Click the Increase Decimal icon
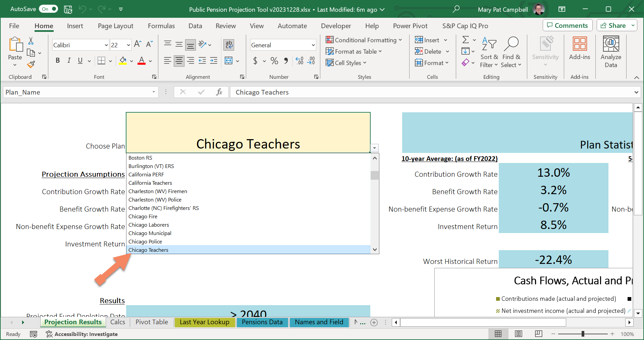The image size is (644, 340). click(x=300, y=61)
